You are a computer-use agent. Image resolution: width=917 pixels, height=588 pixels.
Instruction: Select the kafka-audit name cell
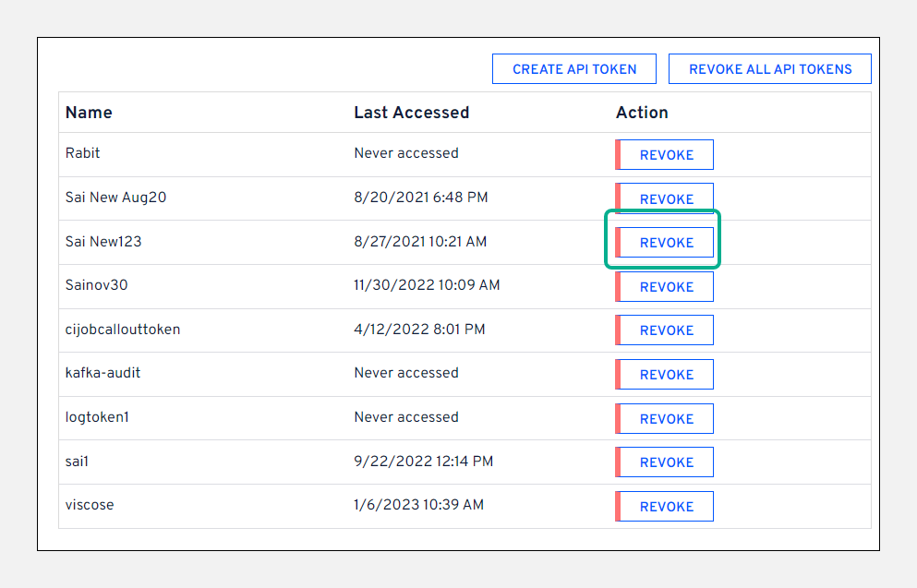tap(103, 373)
